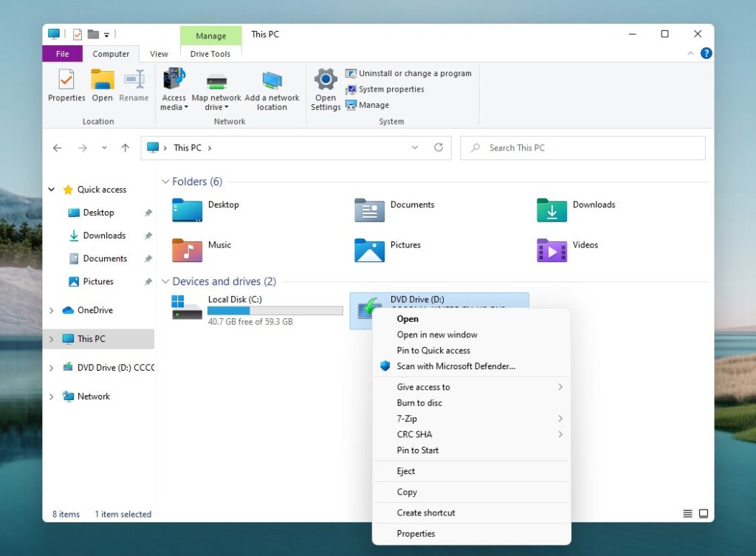
Task: Choose Burn to disc from the context menu
Action: coord(419,402)
